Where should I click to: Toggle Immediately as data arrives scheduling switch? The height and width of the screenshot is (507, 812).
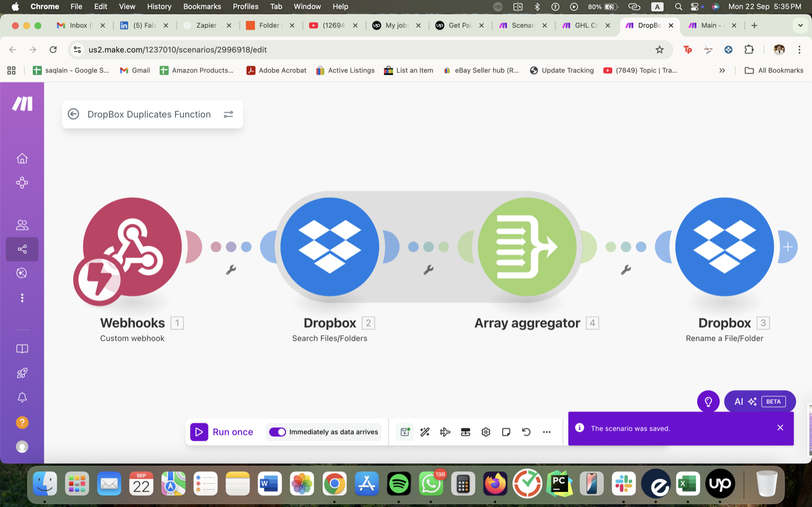[x=277, y=432]
